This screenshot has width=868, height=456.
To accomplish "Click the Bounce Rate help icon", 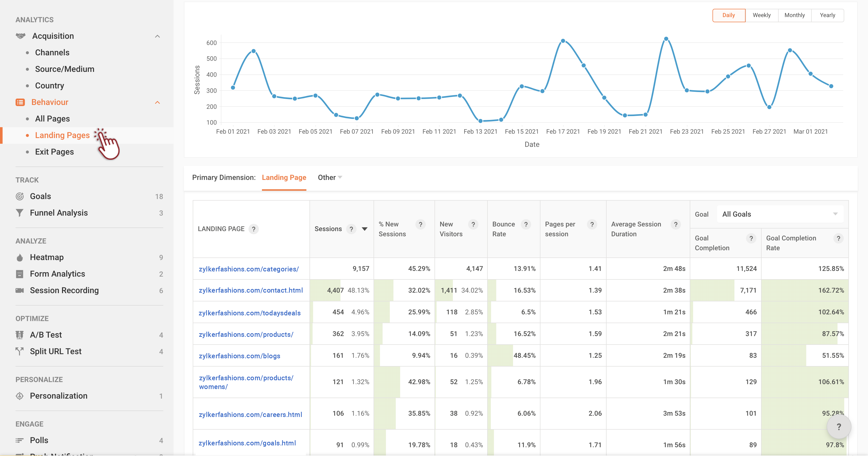I will pyautogui.click(x=526, y=224).
